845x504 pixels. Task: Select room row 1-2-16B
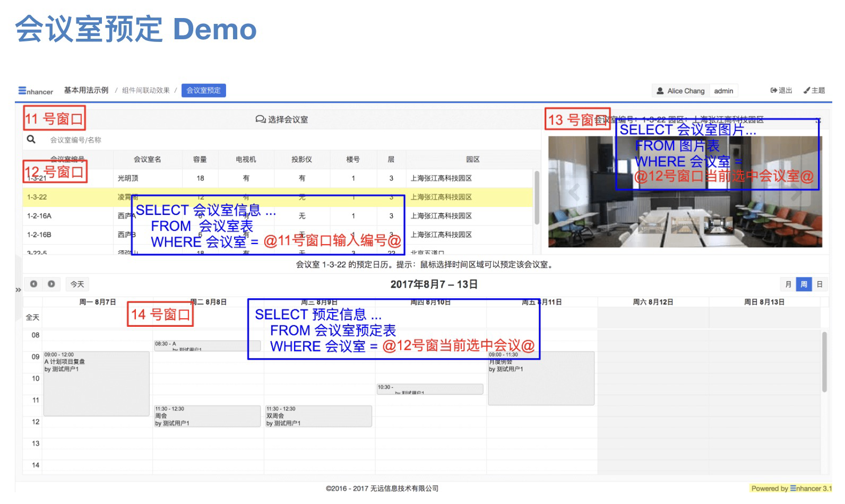click(x=278, y=234)
